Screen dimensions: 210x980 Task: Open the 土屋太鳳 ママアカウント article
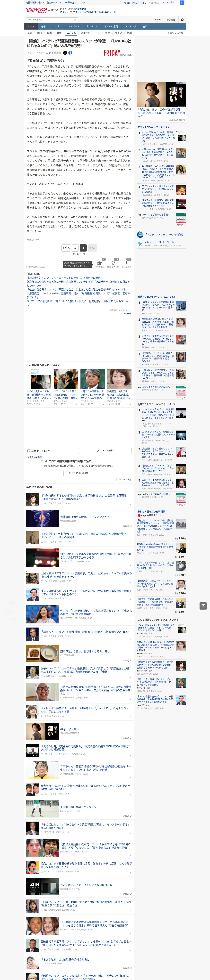tap(86, 575)
